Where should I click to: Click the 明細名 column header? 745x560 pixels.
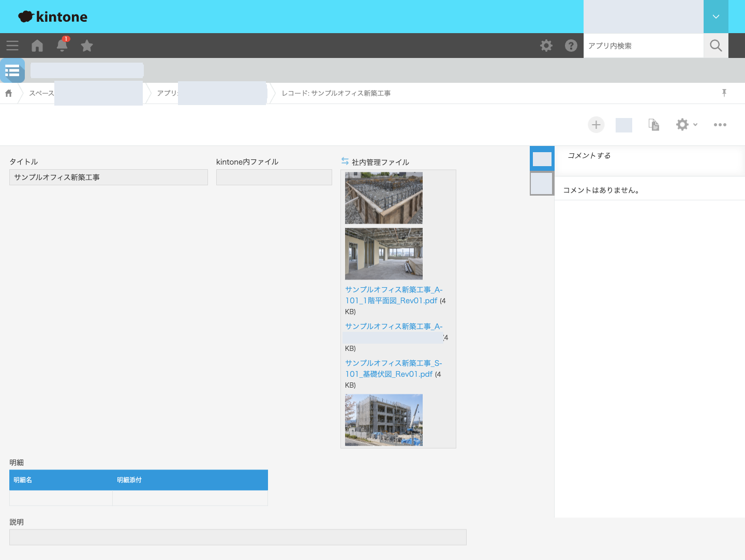pos(61,480)
